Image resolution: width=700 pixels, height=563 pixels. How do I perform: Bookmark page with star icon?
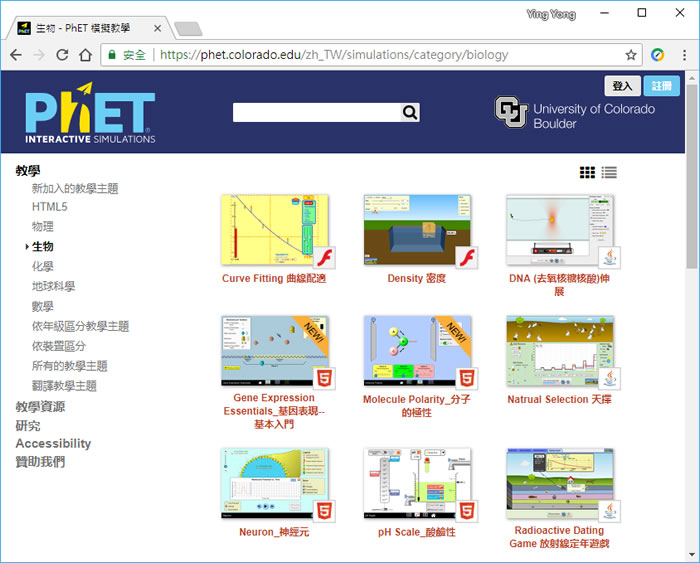point(631,55)
